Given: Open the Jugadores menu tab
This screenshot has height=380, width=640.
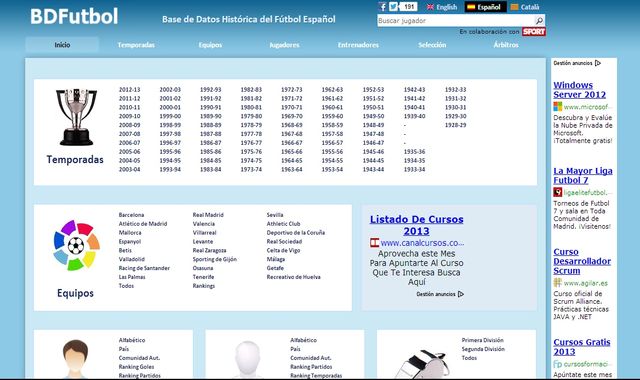Looking at the screenshot, I should click(x=284, y=45).
